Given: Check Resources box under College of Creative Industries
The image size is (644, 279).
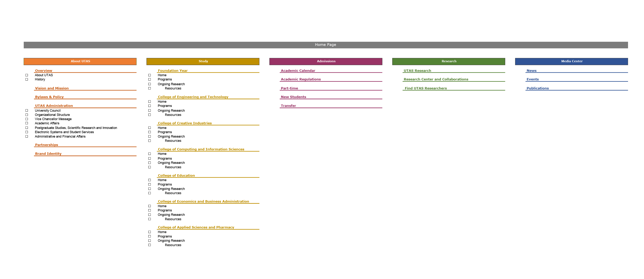Looking at the screenshot, I should point(149,141).
